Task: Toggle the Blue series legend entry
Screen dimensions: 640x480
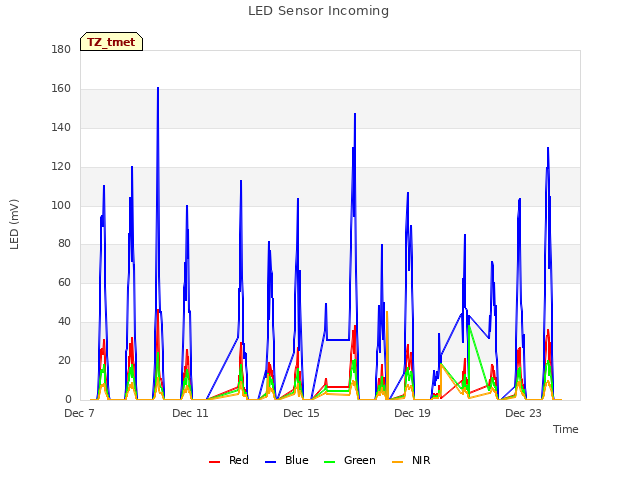Action: coord(287,460)
